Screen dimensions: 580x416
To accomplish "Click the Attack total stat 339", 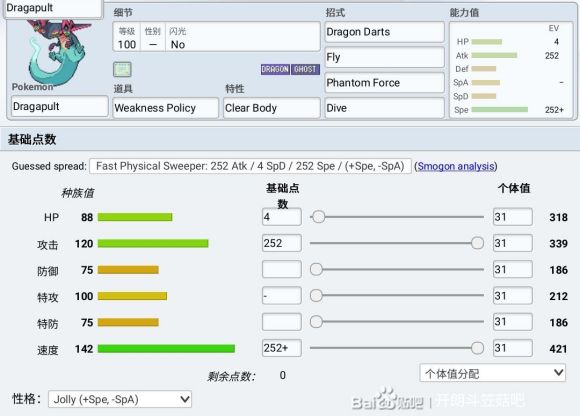I will 558,243.
